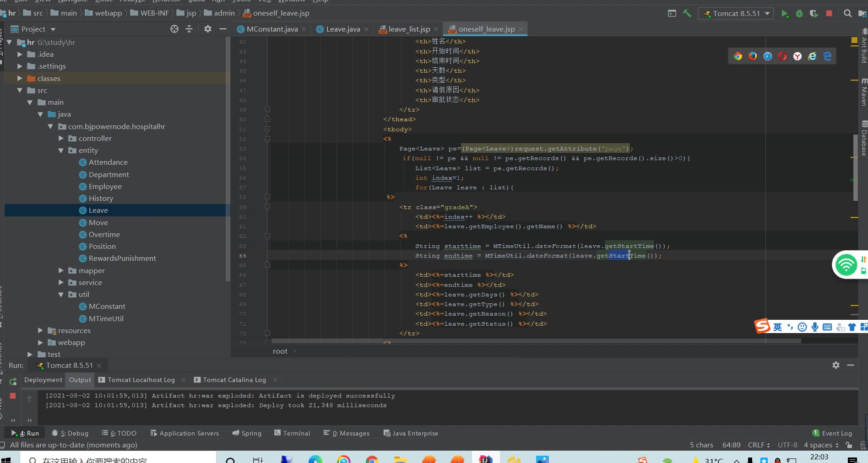Click the Build hammer icon
The height and width of the screenshot is (463, 868).
coord(687,14)
